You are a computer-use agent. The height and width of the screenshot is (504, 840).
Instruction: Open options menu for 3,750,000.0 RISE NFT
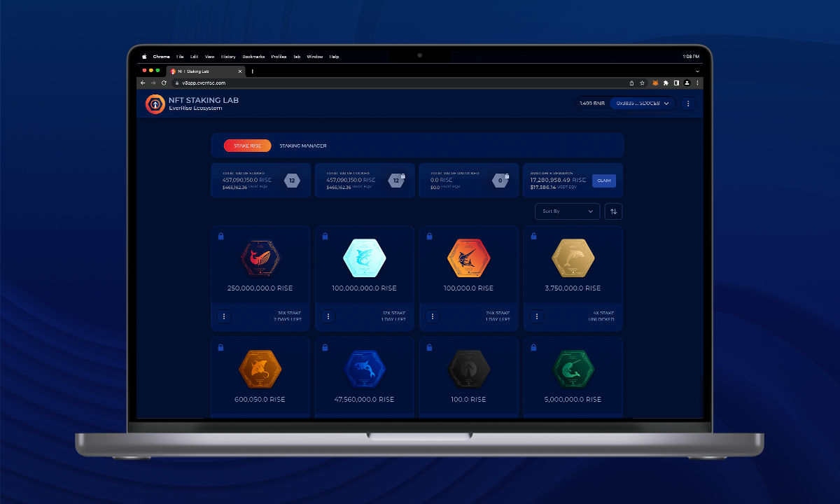(x=537, y=316)
